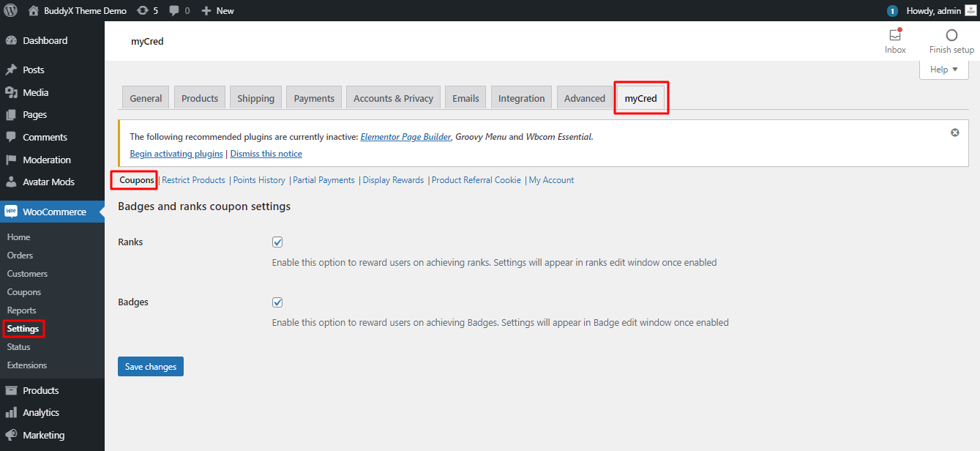Open the Partial Payments section

pyautogui.click(x=323, y=180)
